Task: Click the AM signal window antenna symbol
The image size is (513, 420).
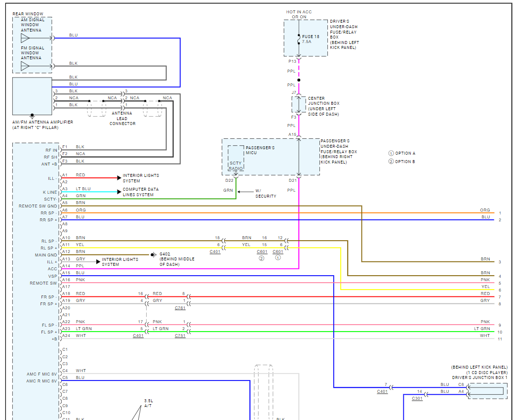Action: (x=25, y=38)
